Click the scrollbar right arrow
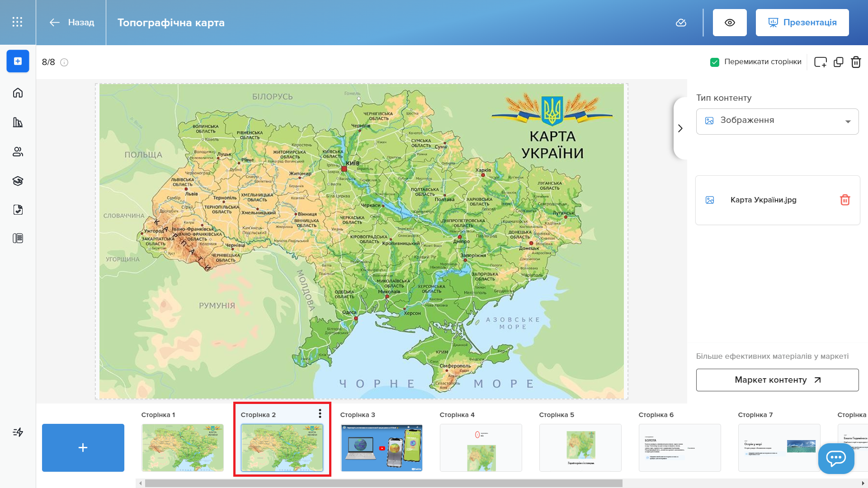 point(863,483)
